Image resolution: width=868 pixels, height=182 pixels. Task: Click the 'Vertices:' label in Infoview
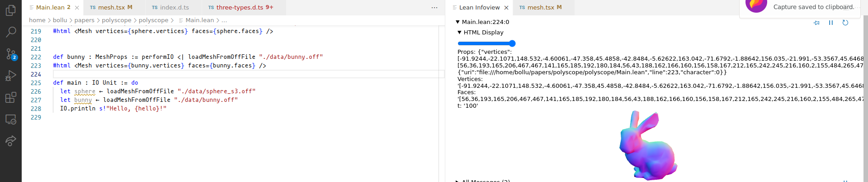tap(470, 79)
